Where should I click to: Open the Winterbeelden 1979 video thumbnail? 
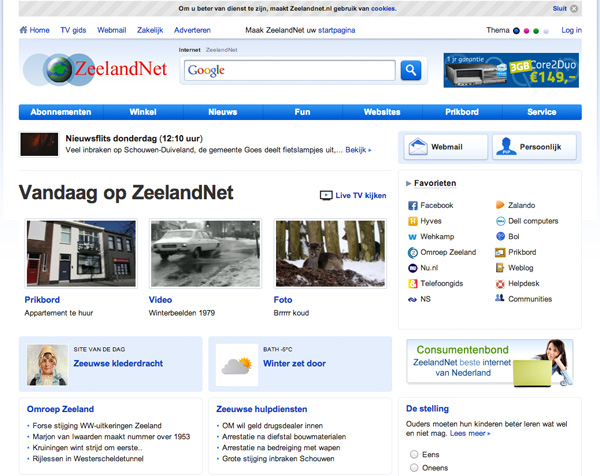[205, 254]
